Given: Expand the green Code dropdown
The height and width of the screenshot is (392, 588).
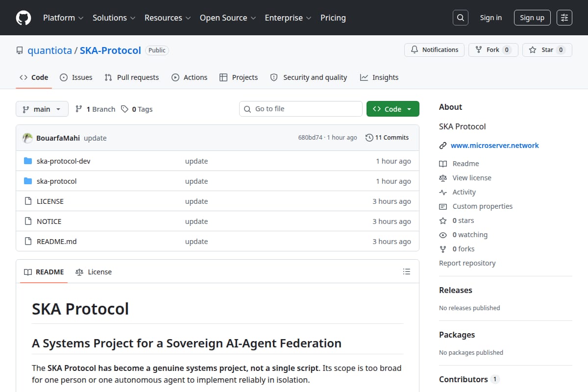Looking at the screenshot, I should (x=393, y=109).
